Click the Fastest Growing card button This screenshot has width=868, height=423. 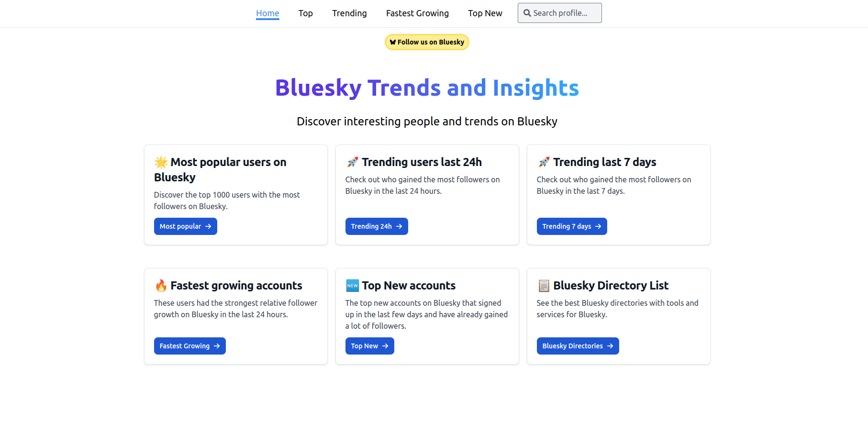pos(189,346)
